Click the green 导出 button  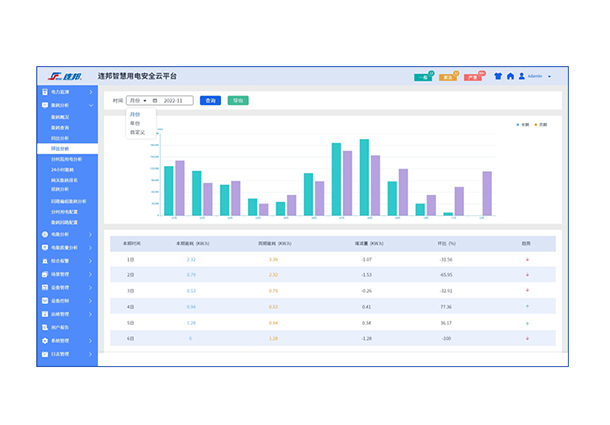[x=237, y=100]
